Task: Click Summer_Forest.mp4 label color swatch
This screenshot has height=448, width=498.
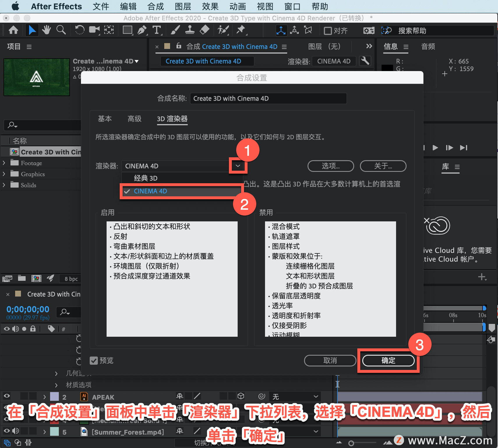Action: 54,431
